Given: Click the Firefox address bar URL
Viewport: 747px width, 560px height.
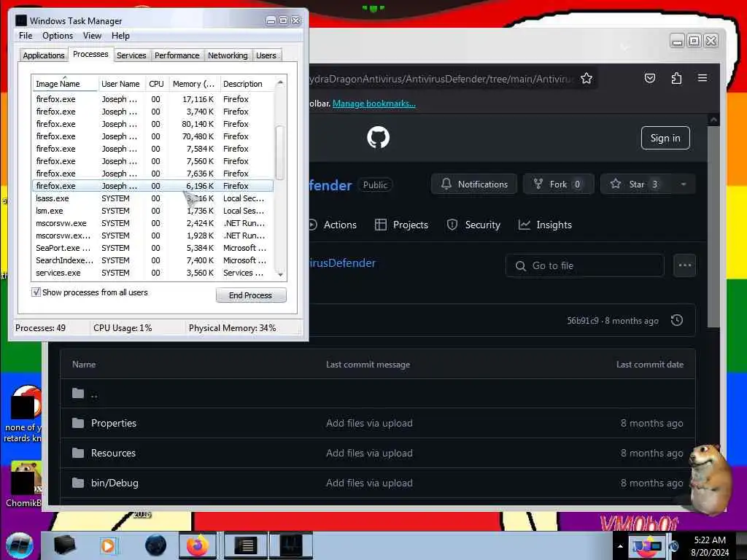Looking at the screenshot, I should [441, 79].
